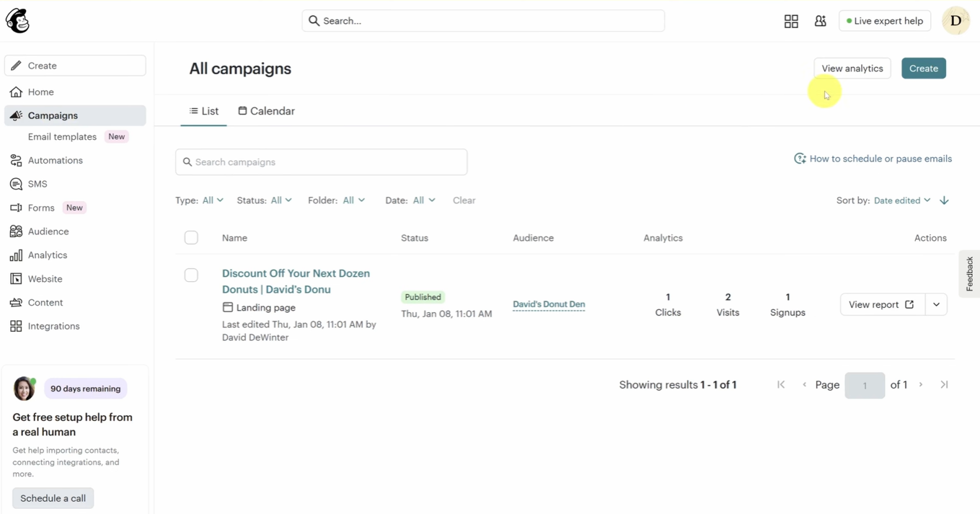Go to the previous results page

804,385
